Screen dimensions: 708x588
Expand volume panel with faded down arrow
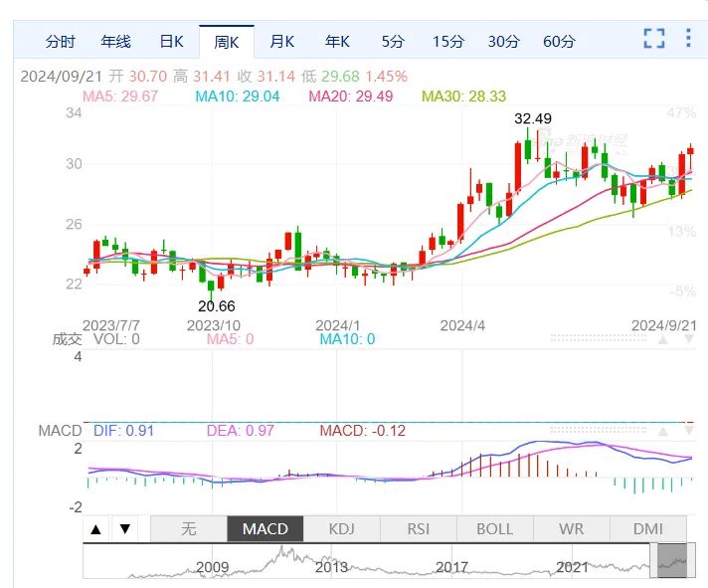coord(689,339)
